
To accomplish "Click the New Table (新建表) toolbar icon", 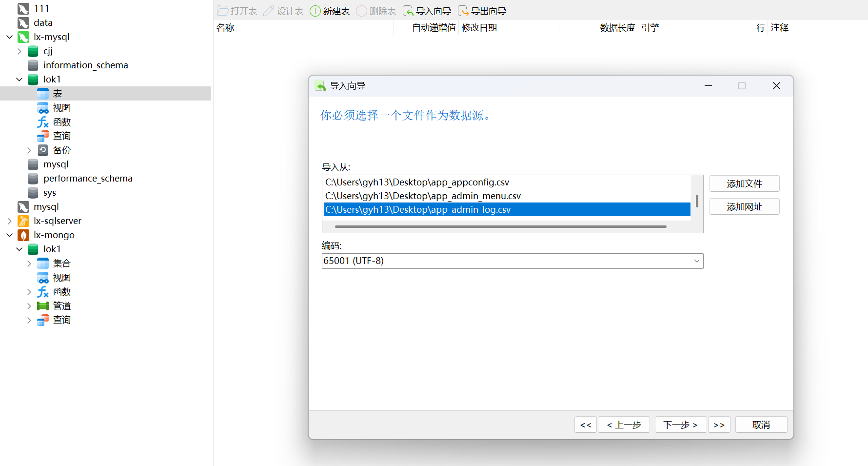I will 316,11.
